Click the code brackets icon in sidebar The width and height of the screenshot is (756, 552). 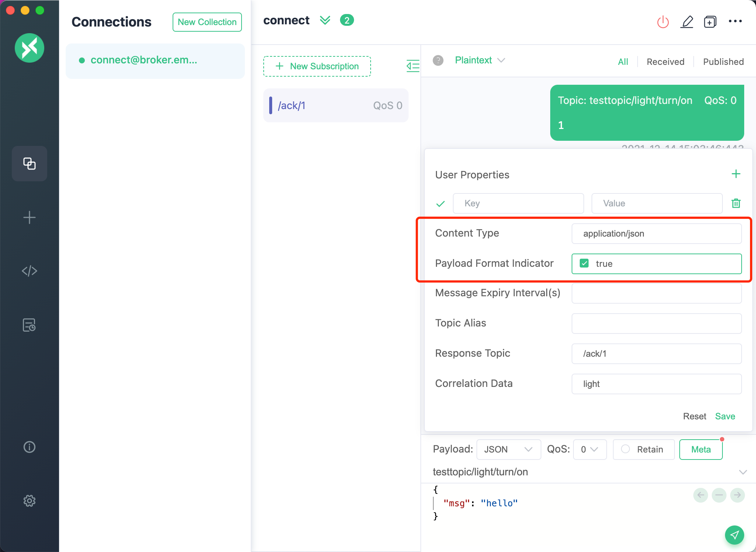(x=30, y=270)
